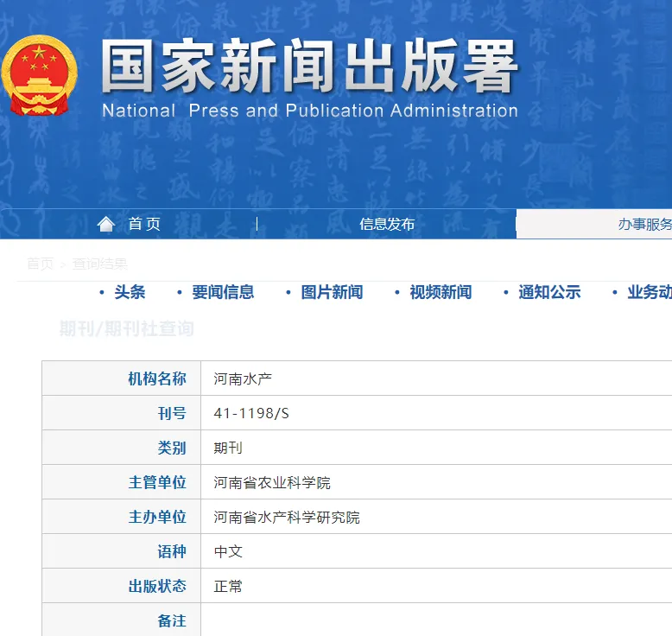This screenshot has height=636, width=672.
Task: Open the 图片新闻 link
Action: tap(332, 292)
